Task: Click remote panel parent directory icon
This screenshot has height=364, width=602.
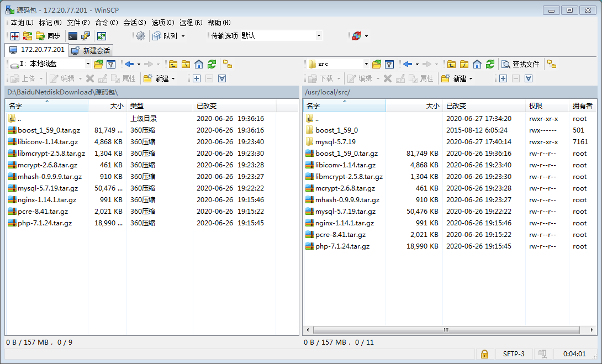Action: pyautogui.click(x=452, y=64)
